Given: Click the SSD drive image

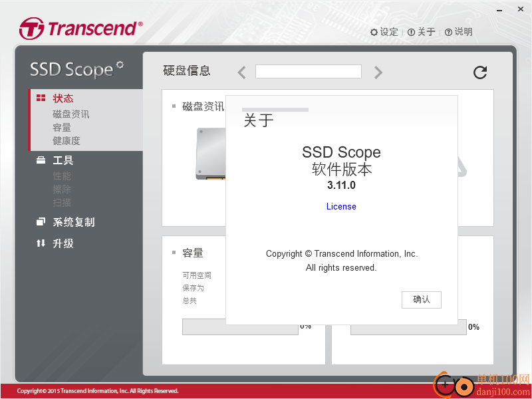Looking at the screenshot, I should (x=211, y=154).
